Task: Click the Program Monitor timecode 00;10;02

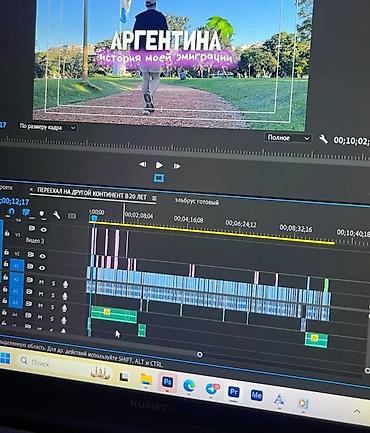Action: [352, 141]
